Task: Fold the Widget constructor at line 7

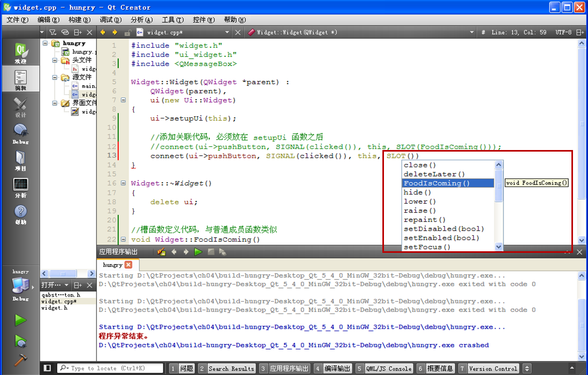Action: pyautogui.click(x=123, y=100)
